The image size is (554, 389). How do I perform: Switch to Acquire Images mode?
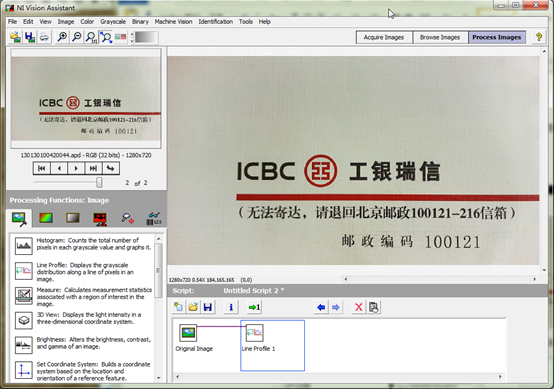tap(384, 37)
